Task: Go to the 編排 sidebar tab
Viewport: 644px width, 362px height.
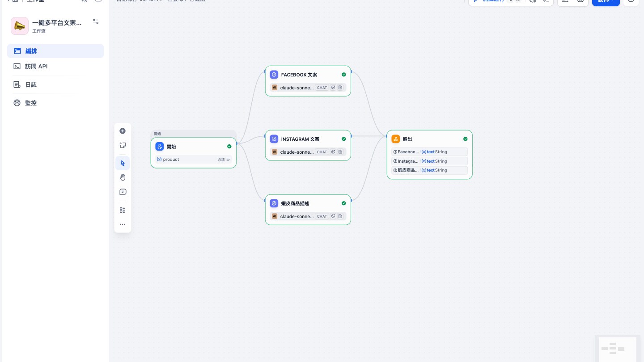Action: (55, 51)
